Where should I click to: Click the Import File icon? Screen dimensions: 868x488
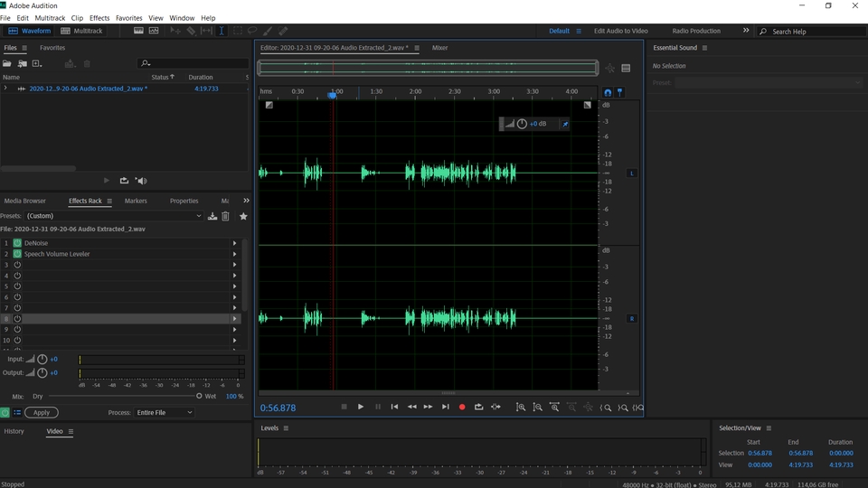[22, 63]
